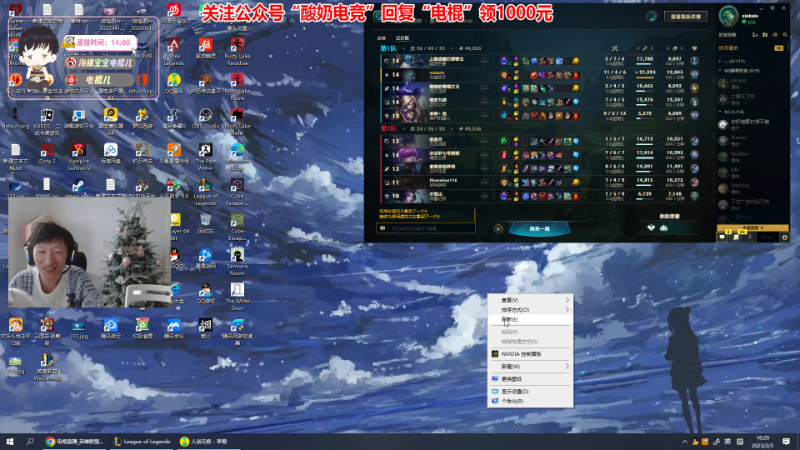Switch to League of Legends taskbar item
The image size is (800, 450).
pos(142,441)
